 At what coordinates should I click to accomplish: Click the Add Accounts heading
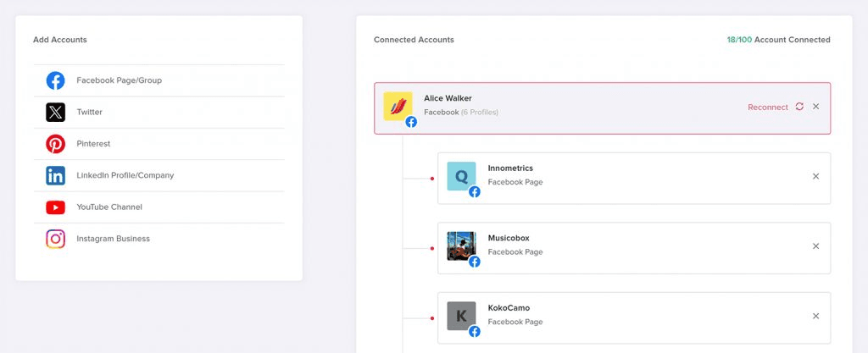[x=60, y=40]
